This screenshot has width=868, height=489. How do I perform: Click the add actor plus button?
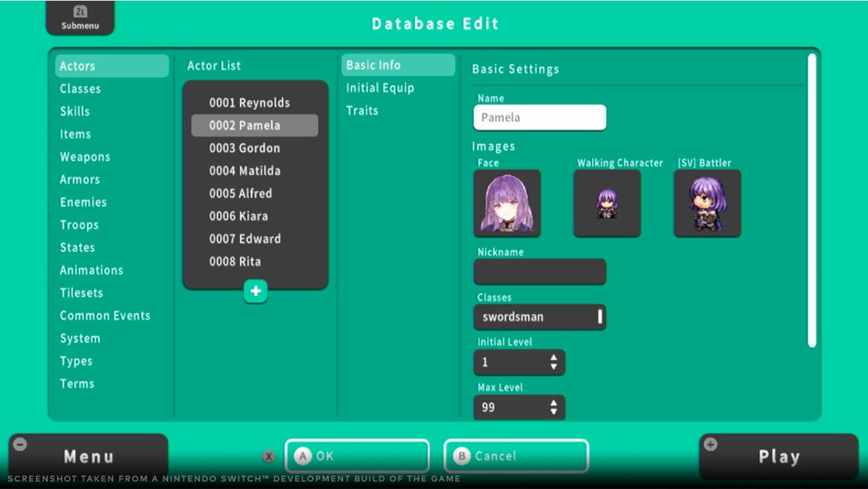click(x=255, y=291)
